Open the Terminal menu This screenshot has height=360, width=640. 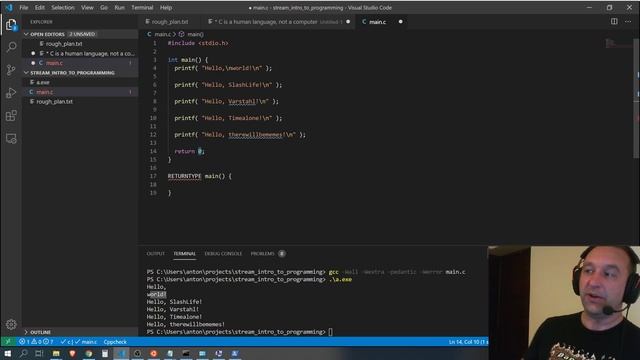pos(142,7)
